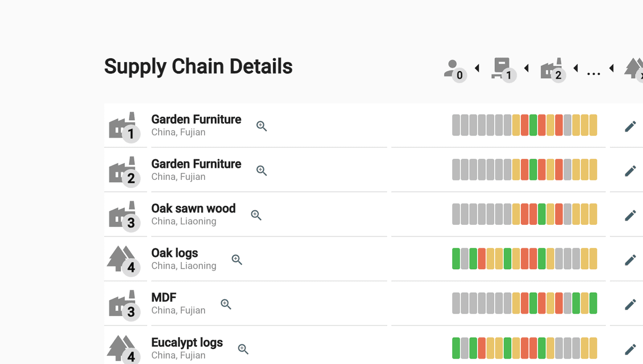Open the magnifier next to Garden Furniture
The image size is (643, 364).
click(261, 126)
